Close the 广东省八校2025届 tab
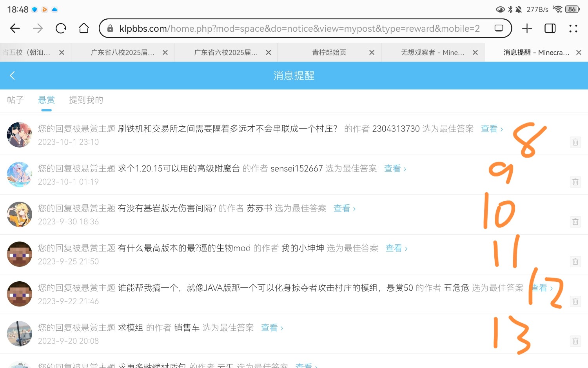Screen dimensions: 588x368 (x=165, y=53)
